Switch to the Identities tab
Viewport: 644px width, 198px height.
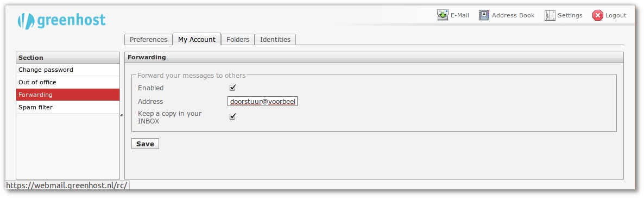pyautogui.click(x=275, y=40)
